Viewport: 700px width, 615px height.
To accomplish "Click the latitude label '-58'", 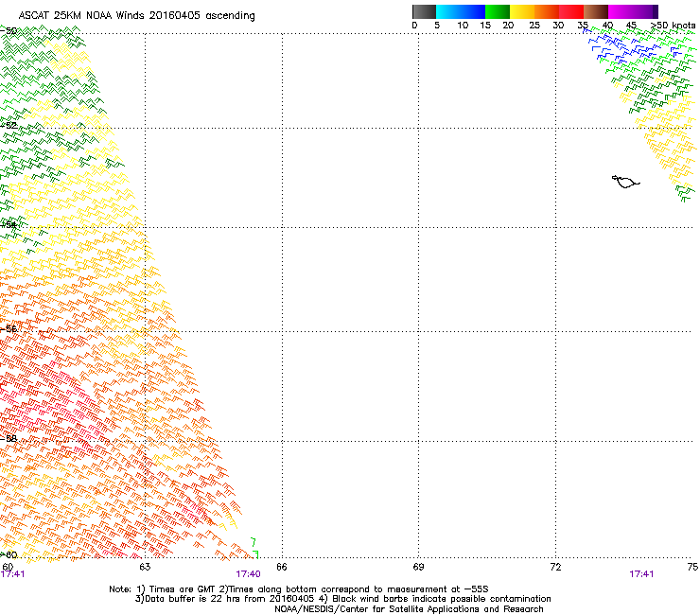I will click(9, 438).
